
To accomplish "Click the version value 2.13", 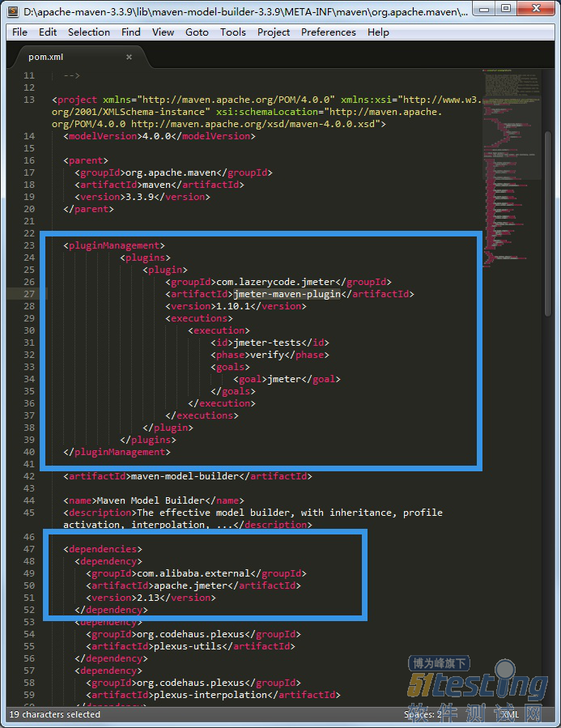I will pos(148,598).
